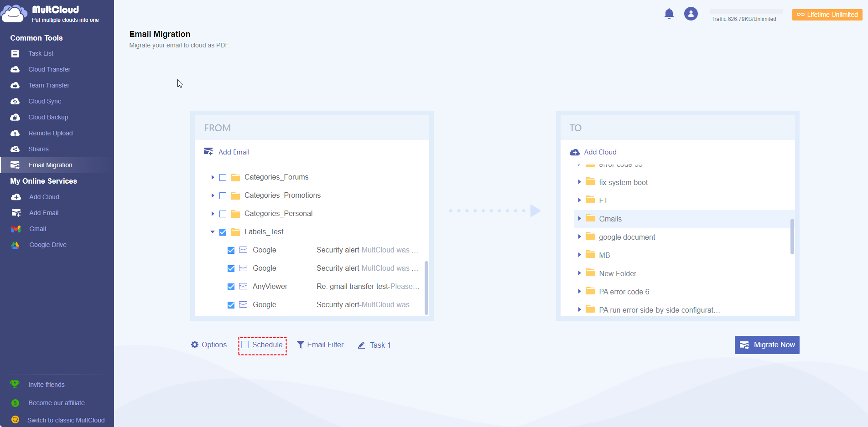
Task: Click the Labels_Test folder icon
Action: 235,232
